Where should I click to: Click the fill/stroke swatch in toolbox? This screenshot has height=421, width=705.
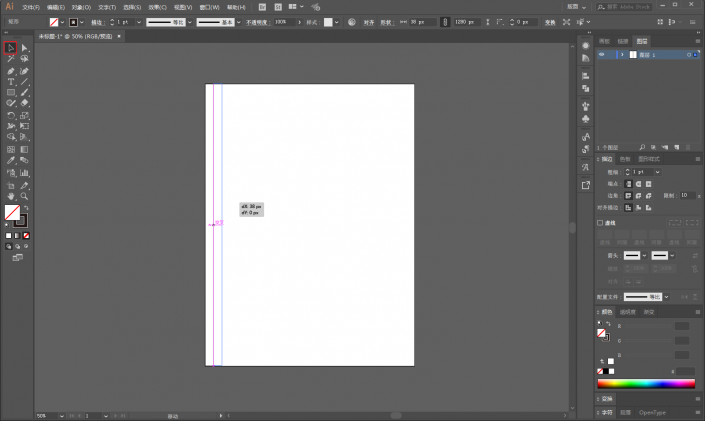tap(16, 216)
